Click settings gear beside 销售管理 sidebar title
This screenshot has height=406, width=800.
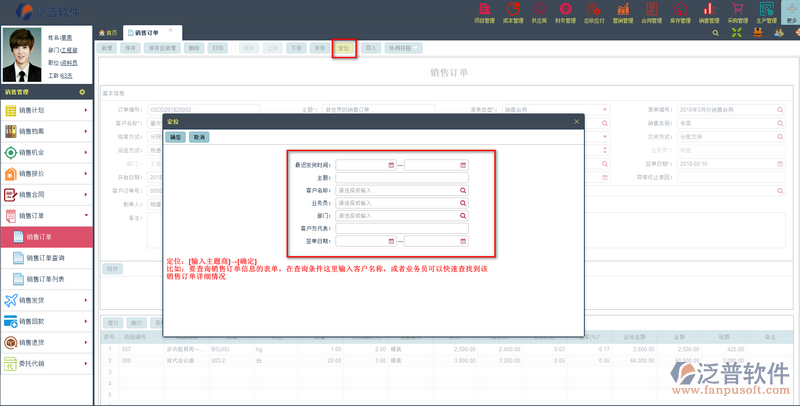click(x=82, y=92)
